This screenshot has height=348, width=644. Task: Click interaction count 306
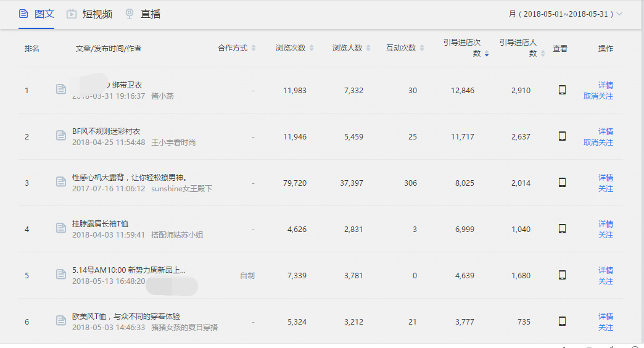pyautogui.click(x=410, y=183)
